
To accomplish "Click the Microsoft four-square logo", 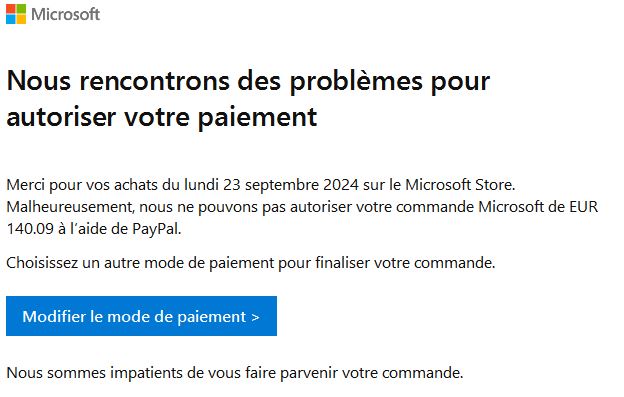I will (16, 14).
